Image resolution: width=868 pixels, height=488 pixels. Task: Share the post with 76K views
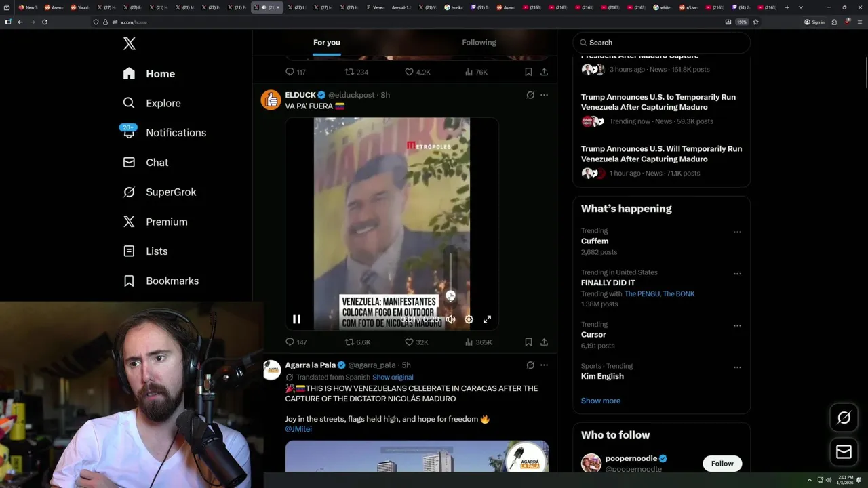tap(544, 72)
